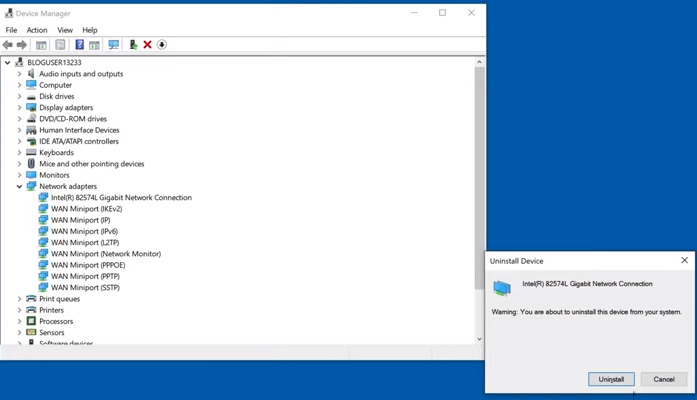
Task: Expand the Audio inputs and outputs node
Action: (x=19, y=74)
